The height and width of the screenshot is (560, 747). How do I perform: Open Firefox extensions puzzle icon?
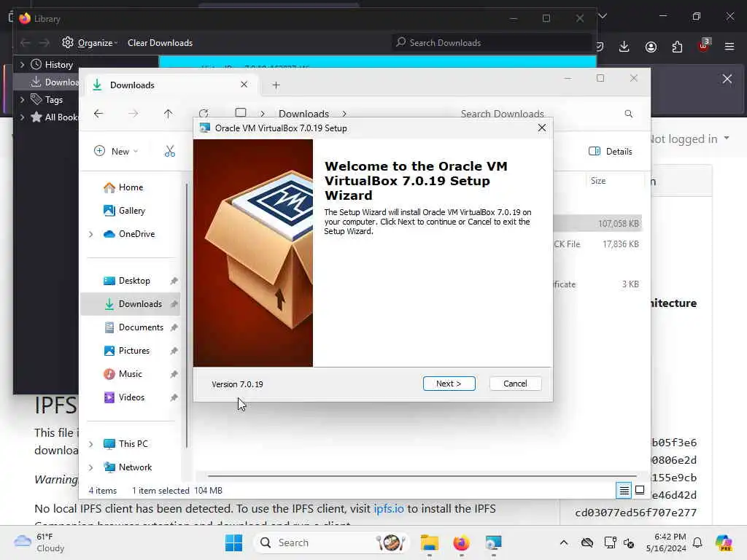tap(677, 46)
